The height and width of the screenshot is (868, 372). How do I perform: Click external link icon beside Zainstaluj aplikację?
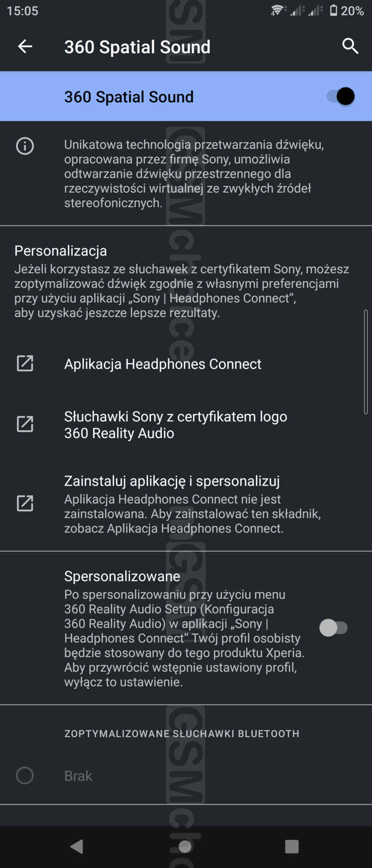25,503
